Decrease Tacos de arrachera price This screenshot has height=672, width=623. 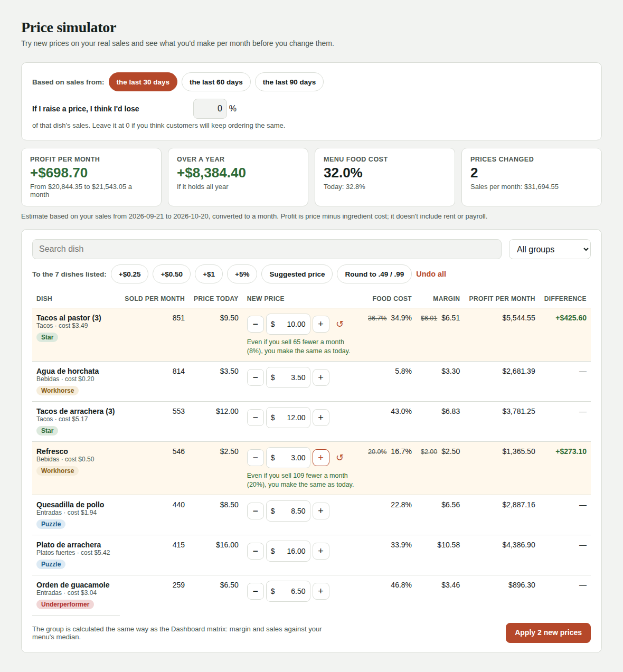pos(256,418)
